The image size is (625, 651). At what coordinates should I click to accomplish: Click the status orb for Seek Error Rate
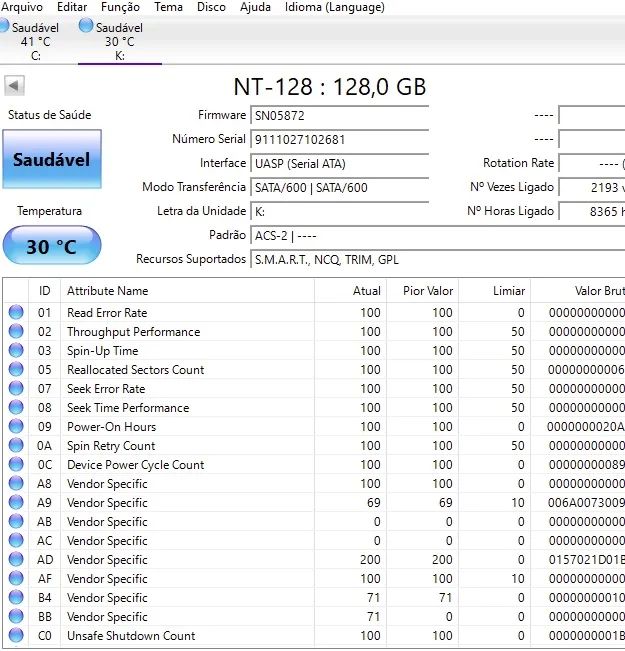click(16, 388)
